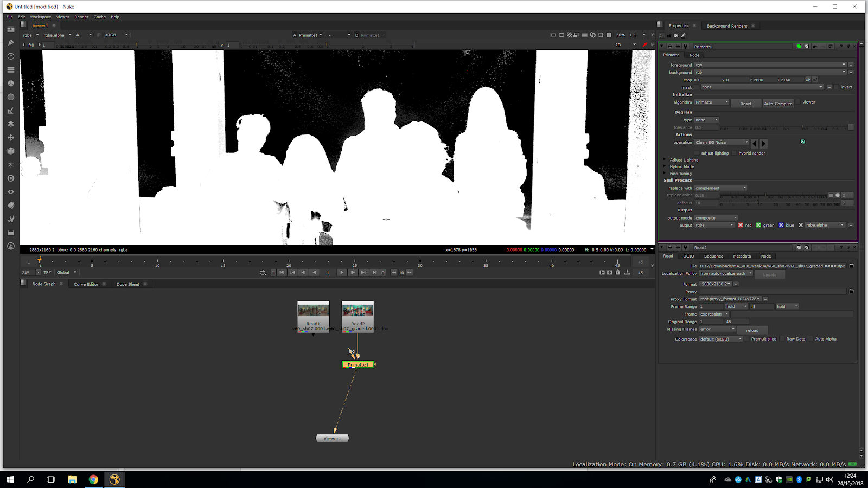The height and width of the screenshot is (488, 868).
Task: Open the Deep nodes 'D' icon
Action: (x=11, y=178)
